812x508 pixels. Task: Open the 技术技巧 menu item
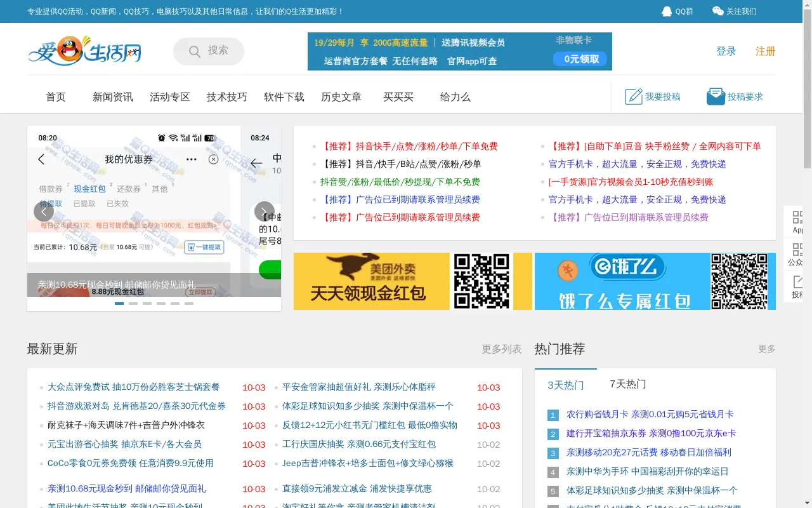227,97
